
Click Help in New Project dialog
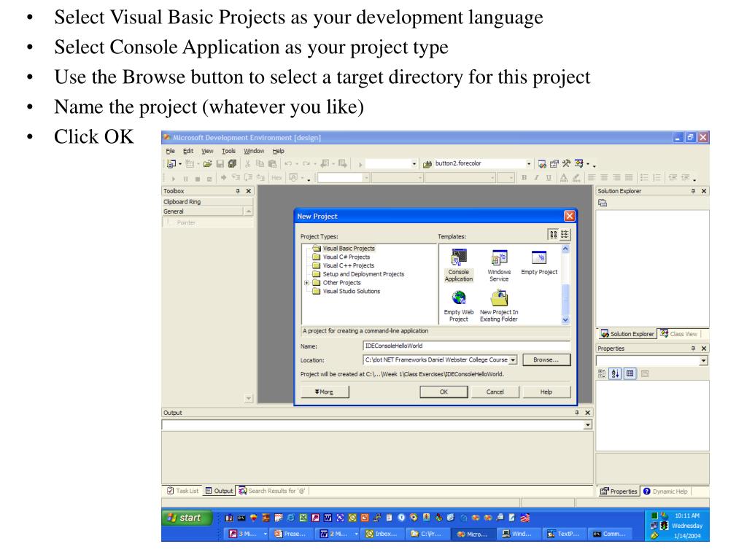click(x=546, y=392)
